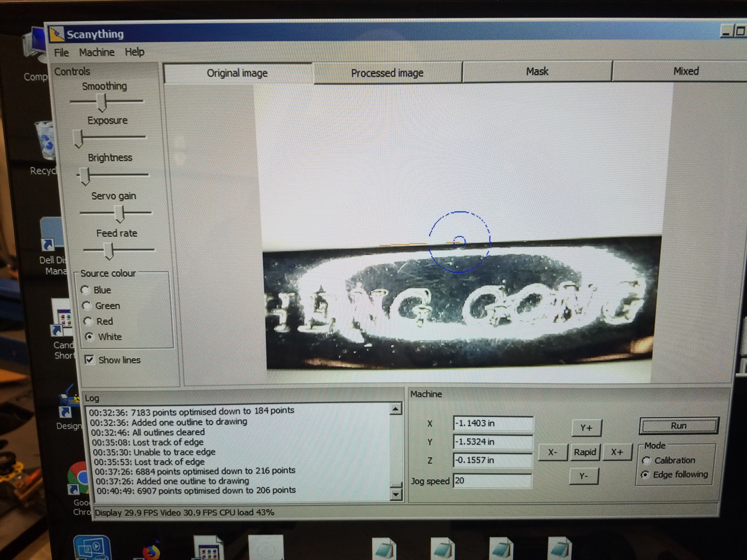Jog the machine with the X- button
Viewport: 747px width, 560px height.
click(x=552, y=452)
